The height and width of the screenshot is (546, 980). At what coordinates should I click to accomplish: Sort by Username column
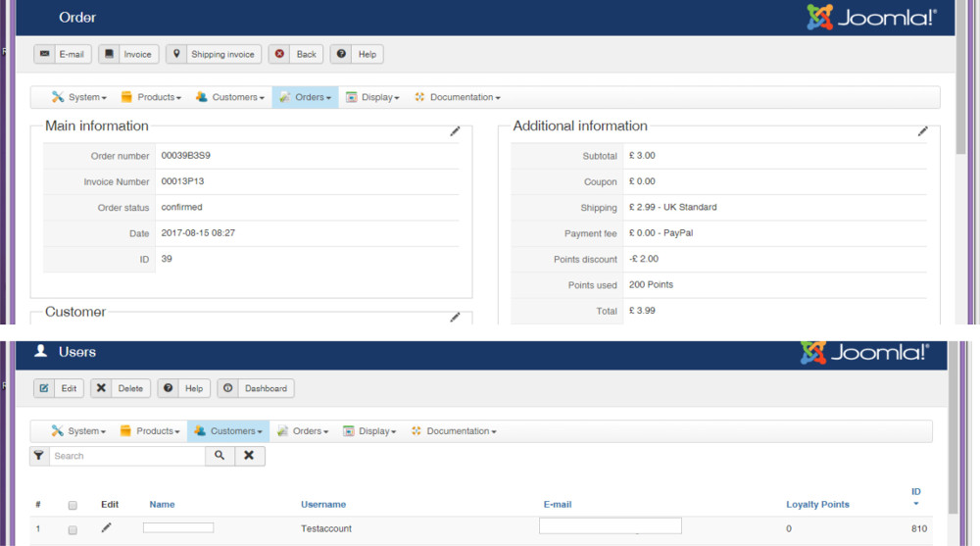tap(323, 504)
